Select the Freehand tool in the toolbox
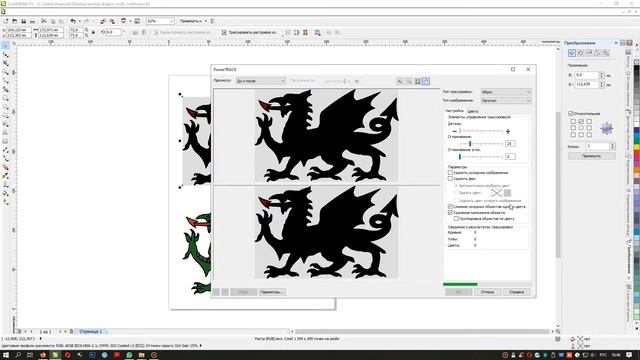 5,80
